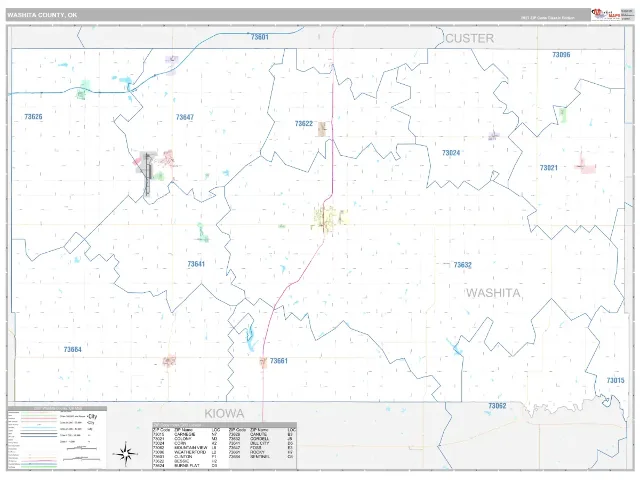The image size is (640, 480).
Task: Select ZIP code label 73062
Action: coord(497,406)
